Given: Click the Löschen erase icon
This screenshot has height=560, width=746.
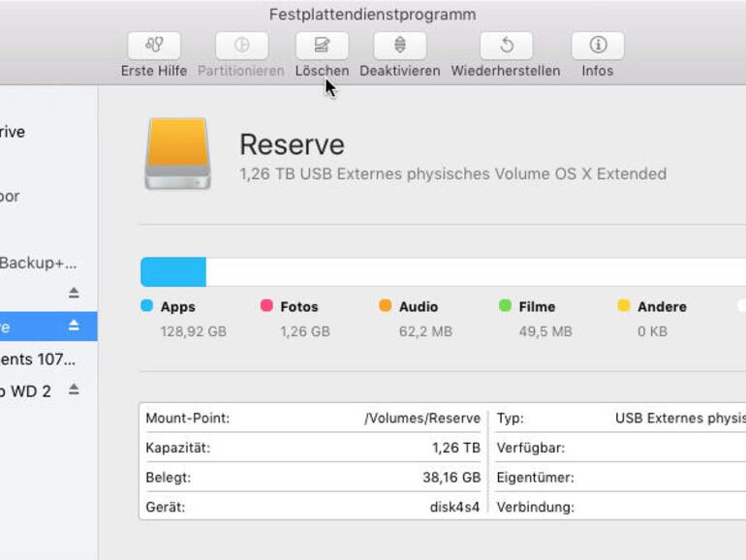Looking at the screenshot, I should [x=322, y=46].
